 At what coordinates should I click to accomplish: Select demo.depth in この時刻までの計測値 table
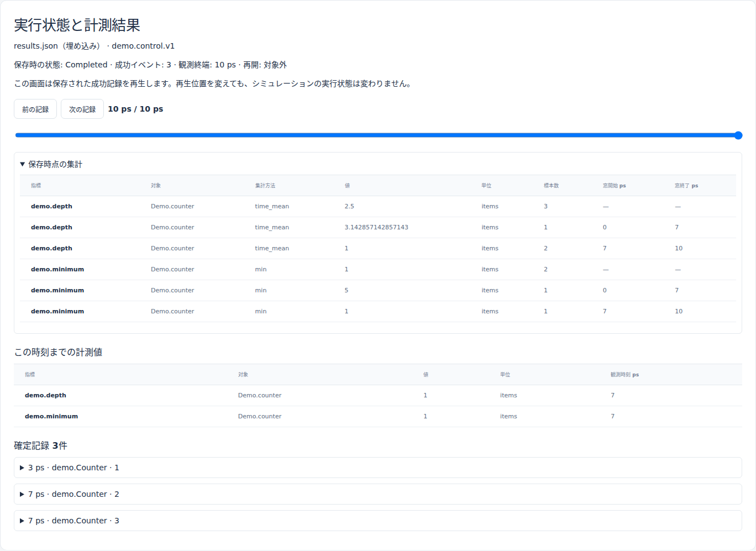45,395
